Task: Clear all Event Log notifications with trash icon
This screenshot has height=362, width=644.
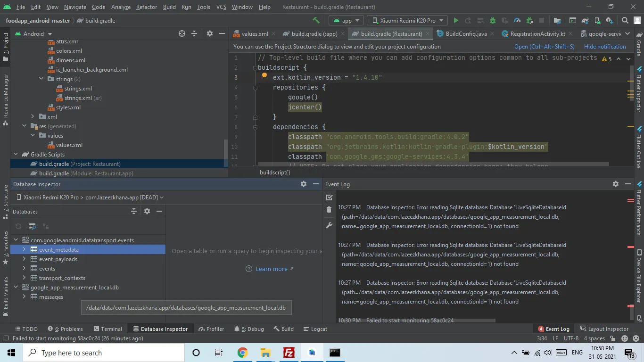Action: tap(329, 210)
